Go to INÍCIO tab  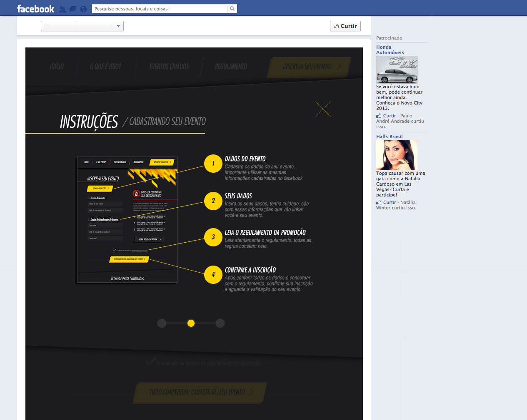pyautogui.click(x=57, y=67)
